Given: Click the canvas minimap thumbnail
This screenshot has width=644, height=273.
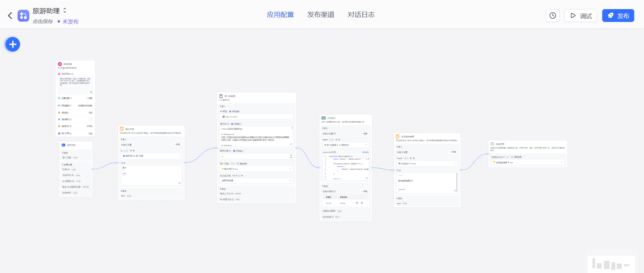Looking at the screenshot, I should click(x=612, y=265).
